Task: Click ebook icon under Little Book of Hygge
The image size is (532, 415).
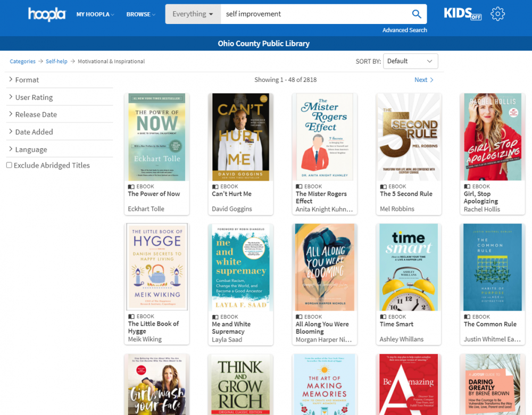Action: click(x=131, y=317)
